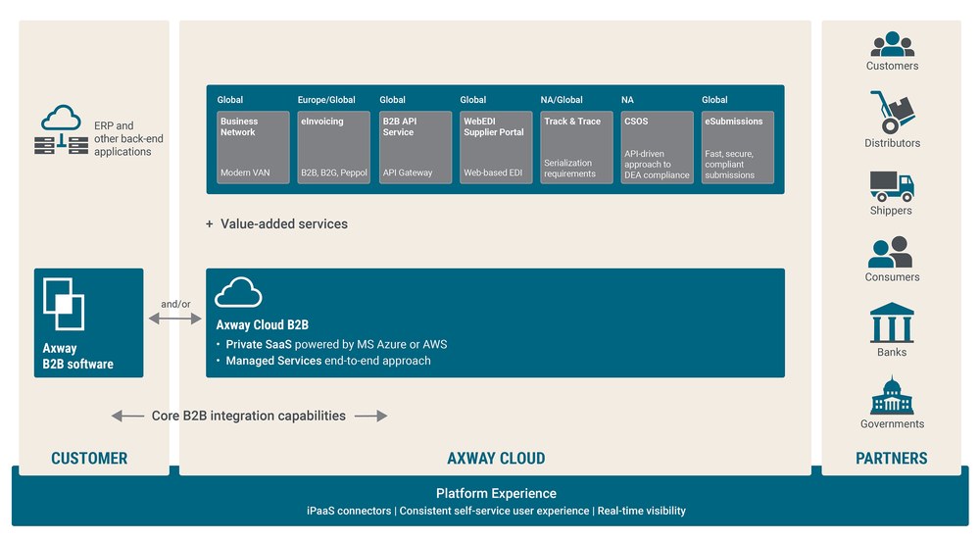
Task: Click the CUSTOMER column heading
Action: pos(89,458)
